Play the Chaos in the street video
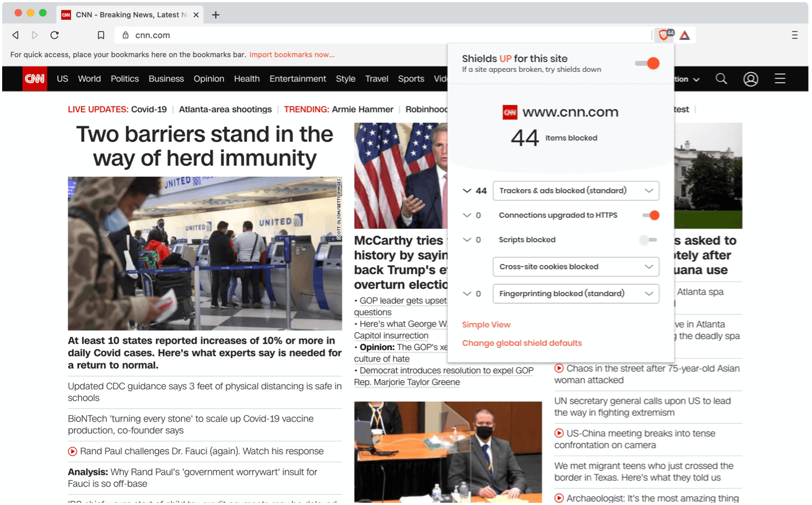Screen dimensions: 812x505 559,368
